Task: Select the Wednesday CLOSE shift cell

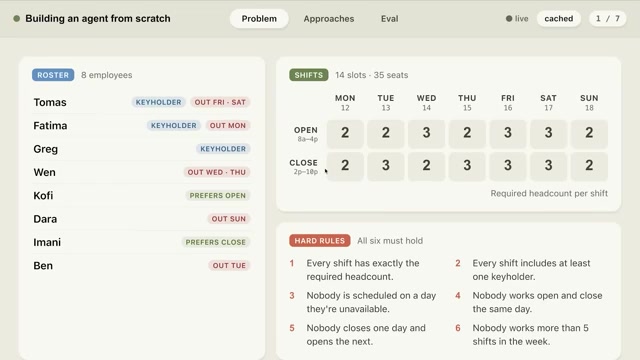Action: [x=426, y=167]
